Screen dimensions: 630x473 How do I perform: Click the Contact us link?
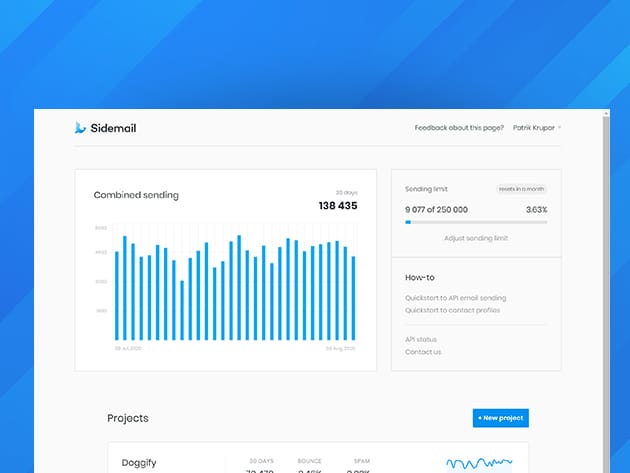(423, 352)
